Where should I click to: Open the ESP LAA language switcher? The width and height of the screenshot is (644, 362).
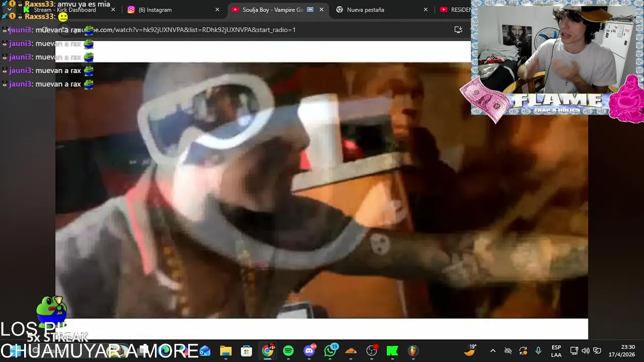pos(556,351)
